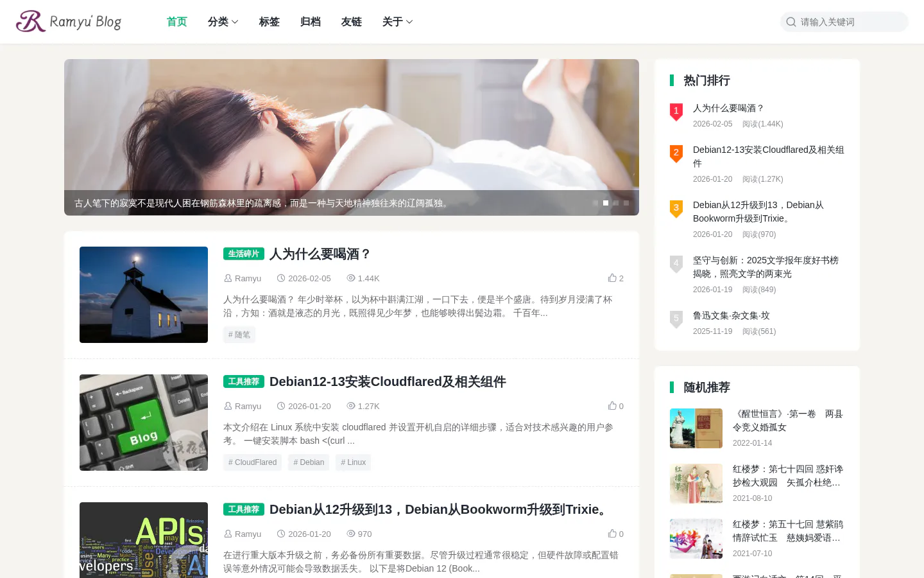
Task: Open the church thumbnail image
Action: coord(144,295)
